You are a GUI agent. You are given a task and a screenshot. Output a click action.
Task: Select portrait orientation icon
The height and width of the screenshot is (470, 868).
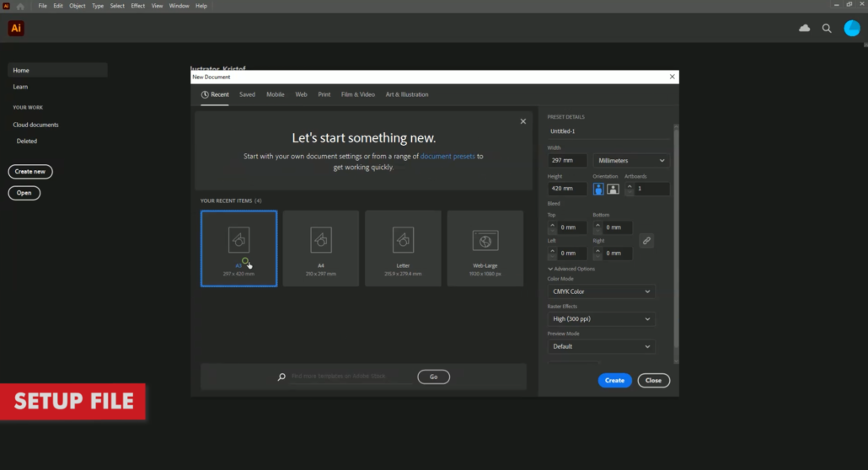point(598,189)
